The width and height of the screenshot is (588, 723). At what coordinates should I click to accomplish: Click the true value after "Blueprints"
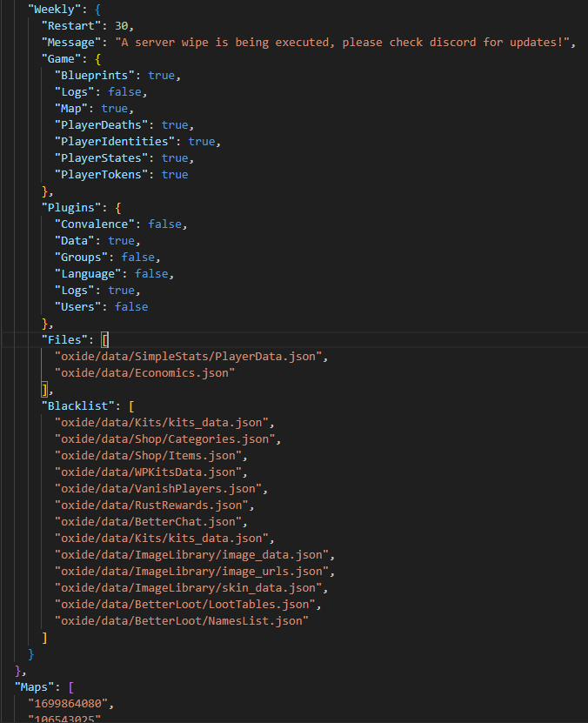161,76
